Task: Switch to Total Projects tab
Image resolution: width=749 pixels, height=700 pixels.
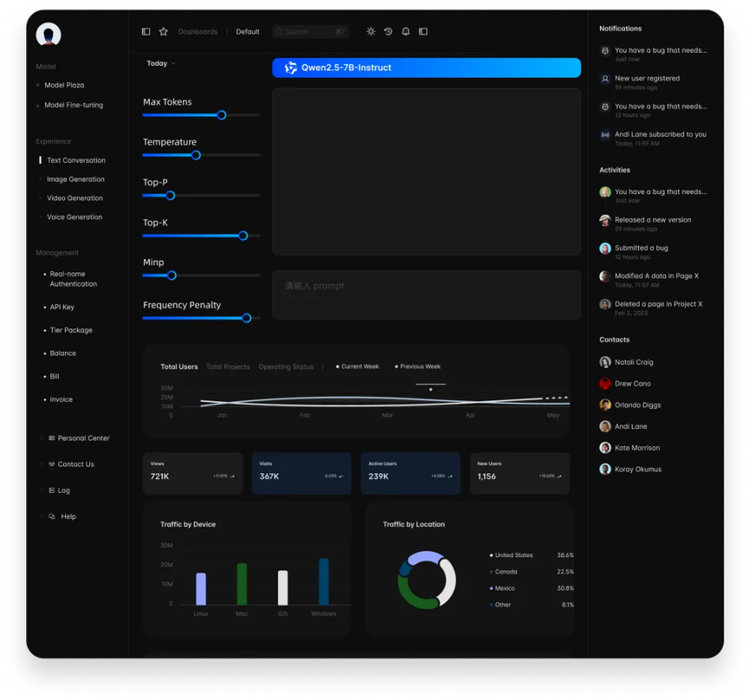Action: point(228,366)
